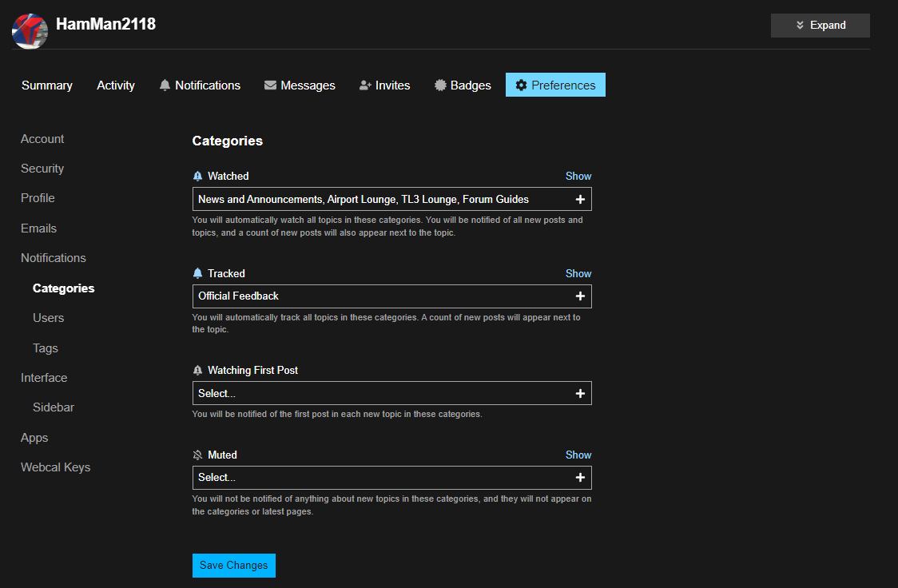
Task: Show the Muted categories list
Action: pyautogui.click(x=578, y=455)
